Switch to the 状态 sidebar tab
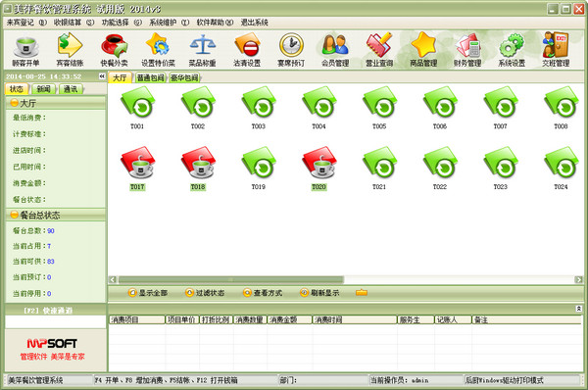588x390 pixels. [x=17, y=89]
